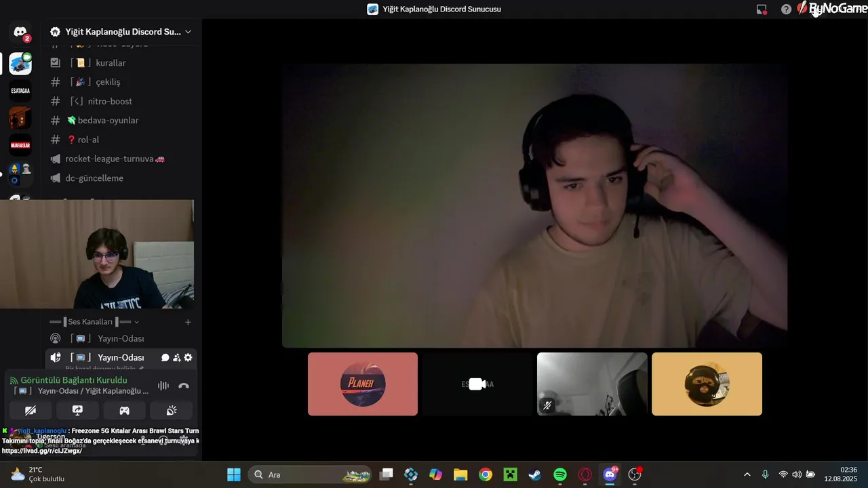Select the grayscale muted participant tile
The image size is (868, 488).
(x=592, y=384)
